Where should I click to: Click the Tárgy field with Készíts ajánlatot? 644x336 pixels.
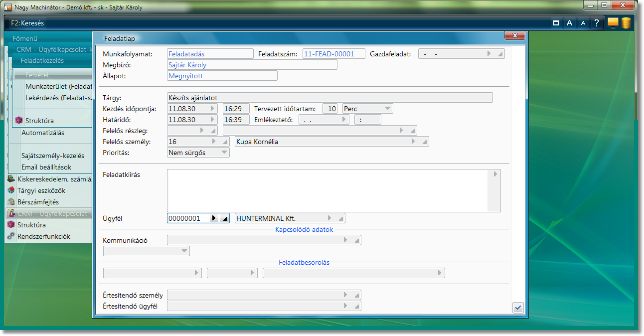(330, 98)
